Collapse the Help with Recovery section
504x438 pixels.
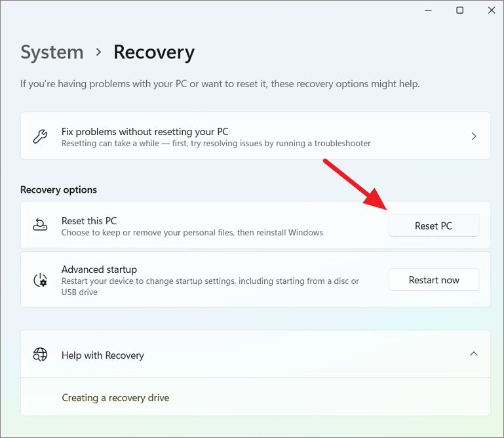coord(473,354)
